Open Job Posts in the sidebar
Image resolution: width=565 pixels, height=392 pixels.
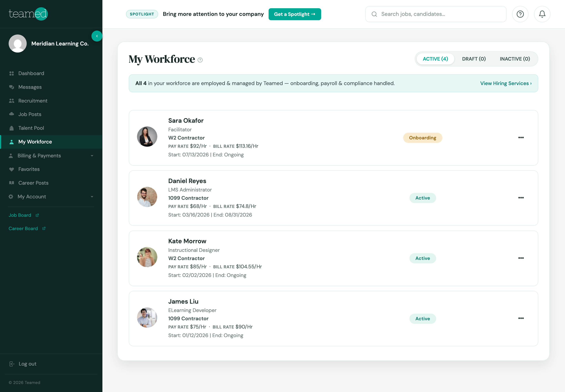pos(51,114)
